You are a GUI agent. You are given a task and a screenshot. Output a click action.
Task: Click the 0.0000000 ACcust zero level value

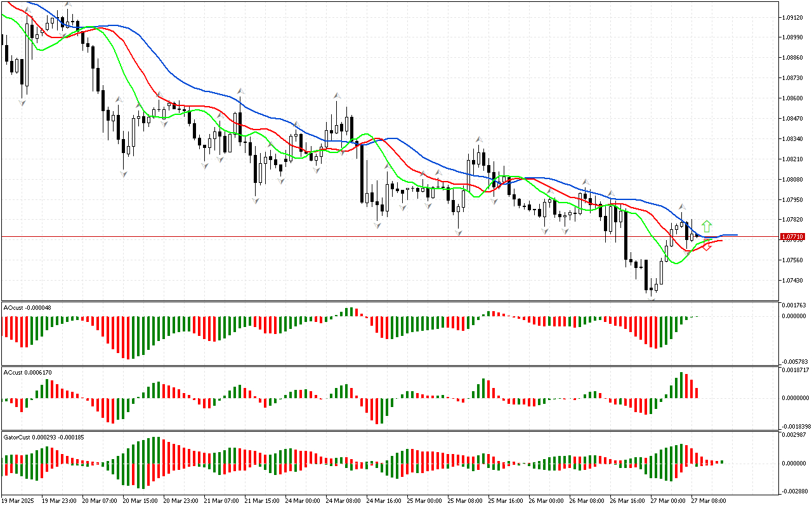[x=796, y=398]
